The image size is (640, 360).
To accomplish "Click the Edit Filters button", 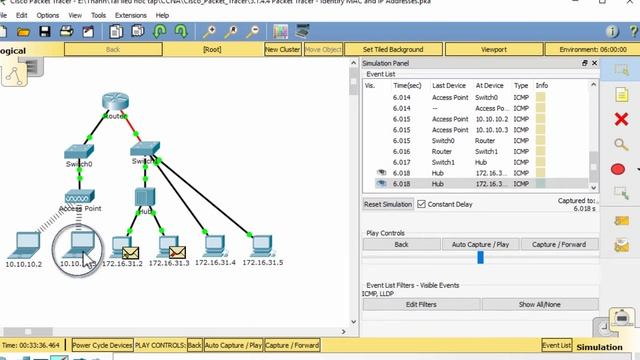I will point(421,304).
